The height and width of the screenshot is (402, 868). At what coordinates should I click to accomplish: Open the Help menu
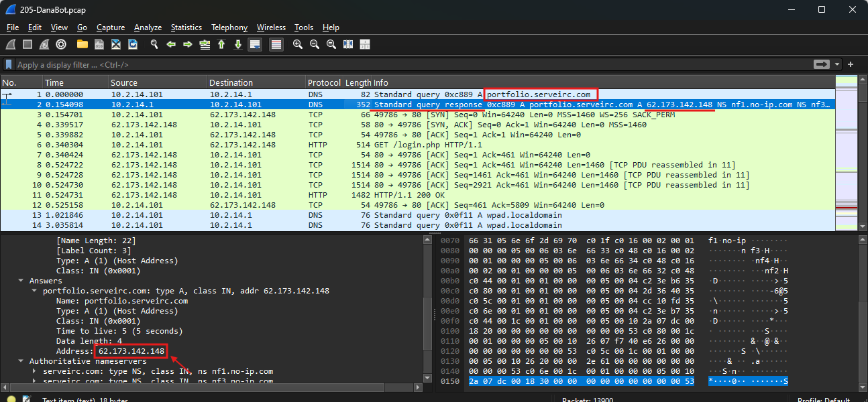coord(331,27)
